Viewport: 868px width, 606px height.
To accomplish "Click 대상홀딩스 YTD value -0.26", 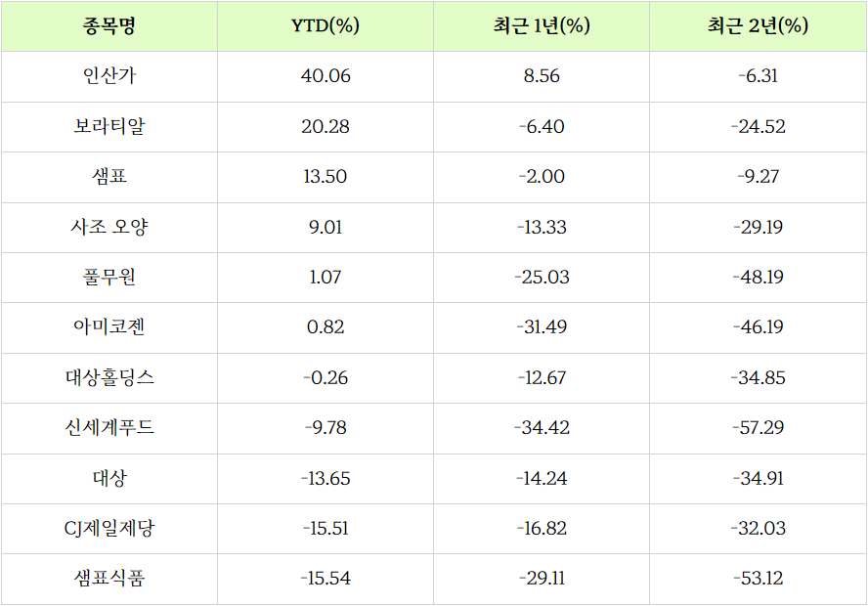I will [325, 378].
